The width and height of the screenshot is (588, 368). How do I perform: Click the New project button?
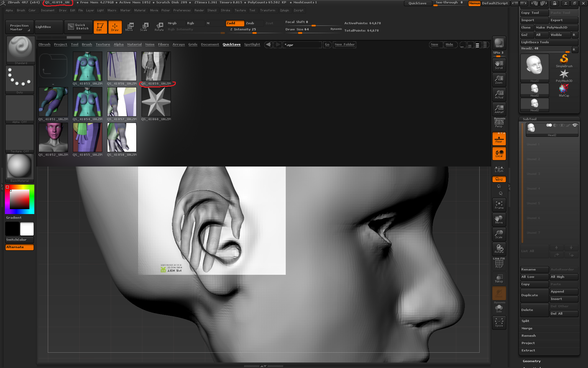tap(434, 44)
